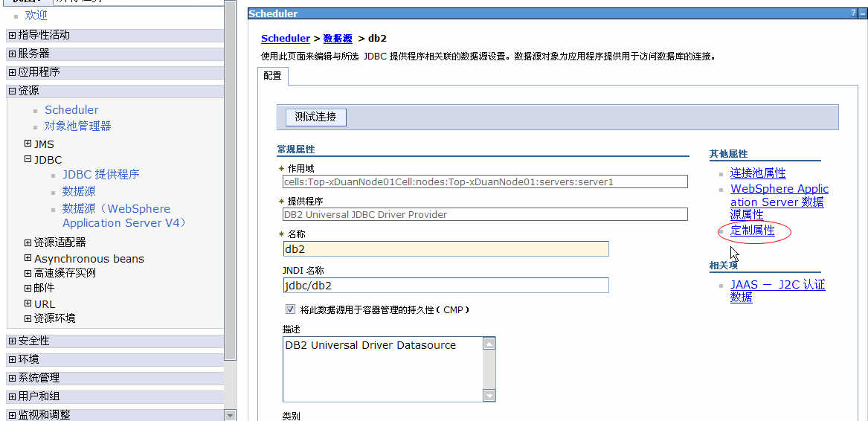
Task: Open 对象池管理器 in the navigation
Action: (77, 126)
